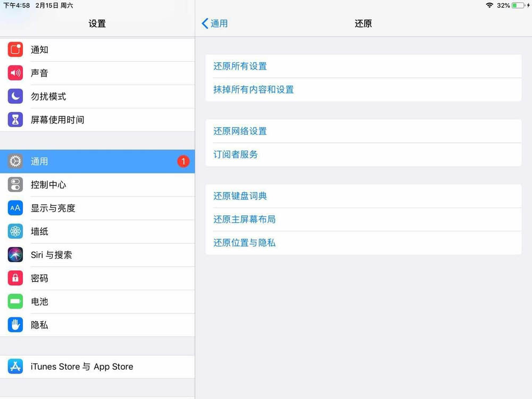
Task: Tap the Wallpaper flower icon
Action: tap(15, 232)
